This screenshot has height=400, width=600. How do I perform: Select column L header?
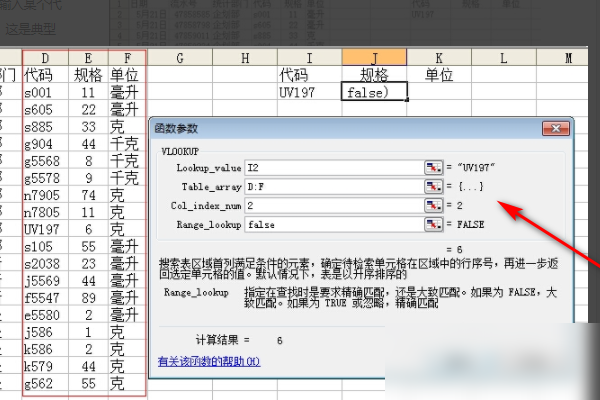pyautogui.click(x=504, y=58)
